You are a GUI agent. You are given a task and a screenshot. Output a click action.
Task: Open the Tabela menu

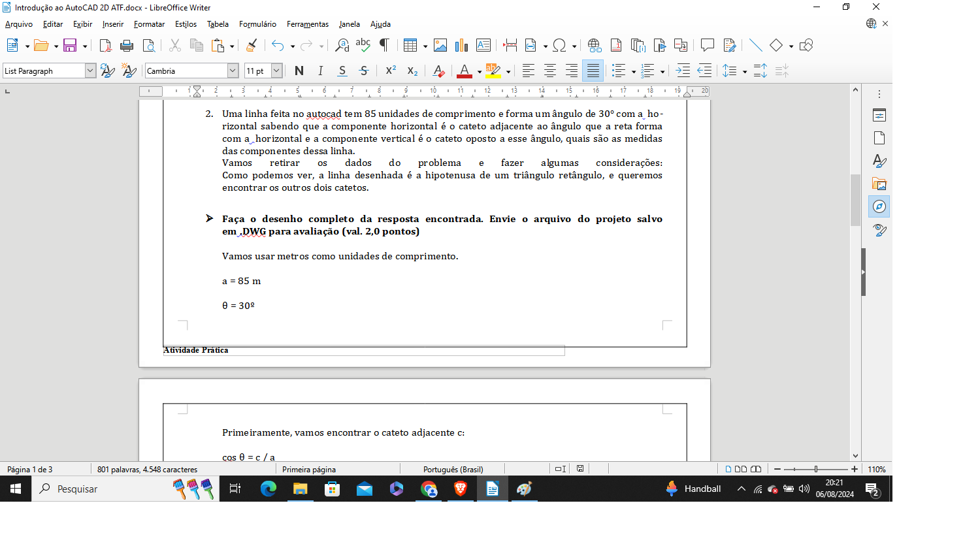(x=218, y=24)
